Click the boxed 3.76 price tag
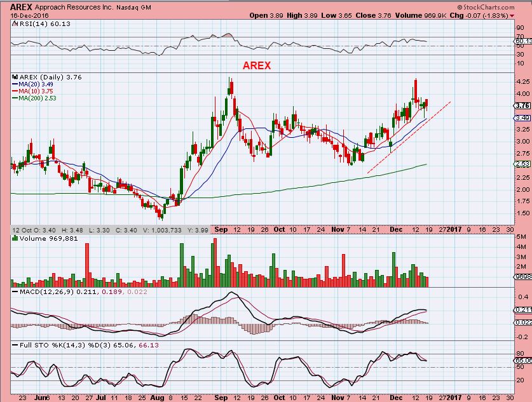 [522, 106]
